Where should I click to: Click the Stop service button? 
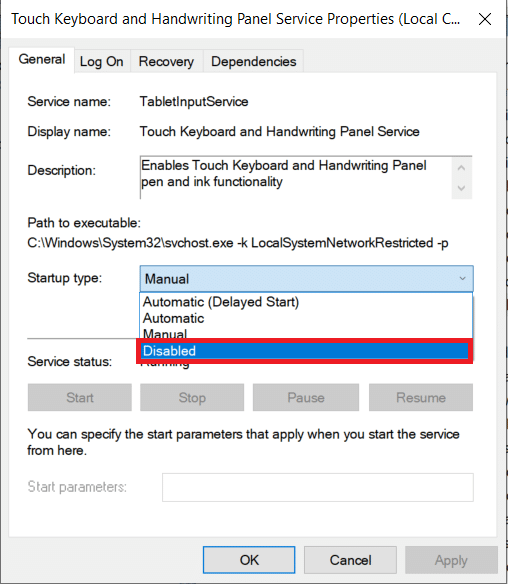192,397
